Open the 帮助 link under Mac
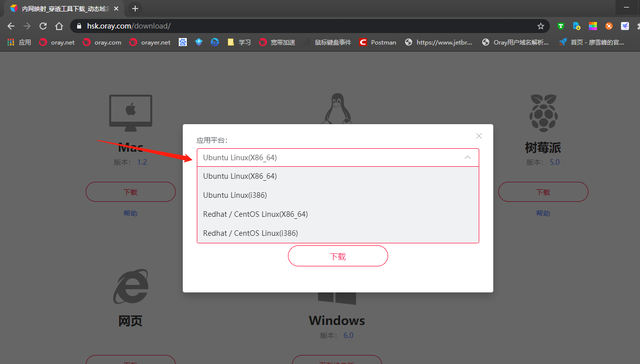Image resolution: width=640 pixels, height=364 pixels. (130, 213)
